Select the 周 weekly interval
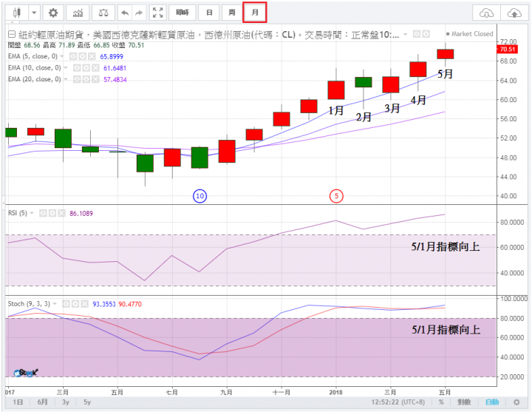The image size is (532, 412). click(x=232, y=13)
